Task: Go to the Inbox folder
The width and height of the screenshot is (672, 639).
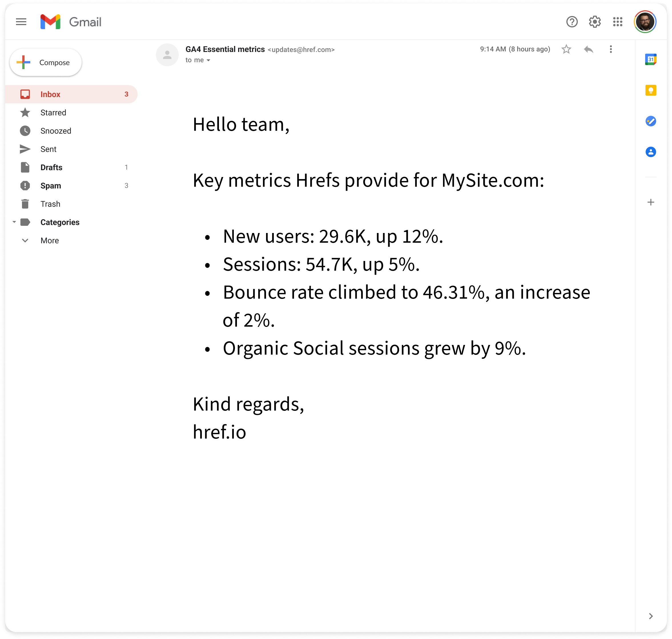Action: coord(71,94)
